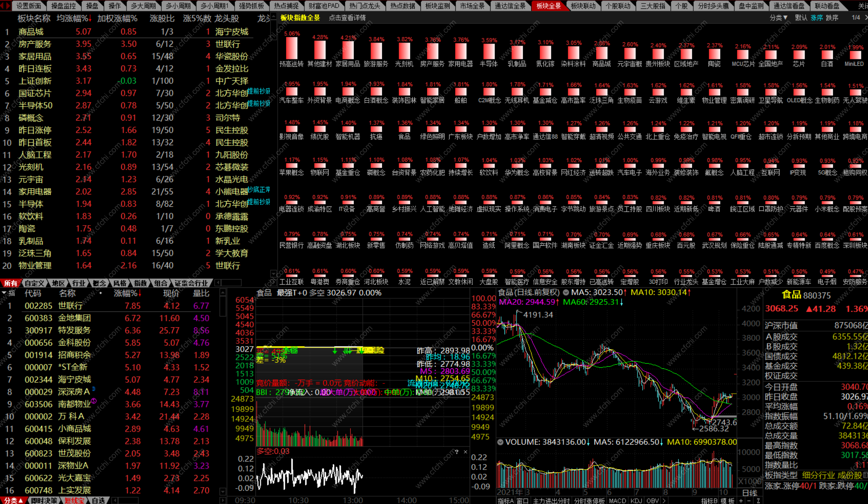
Task: Click the Z icon beside zoom controls
Action: pos(758,501)
